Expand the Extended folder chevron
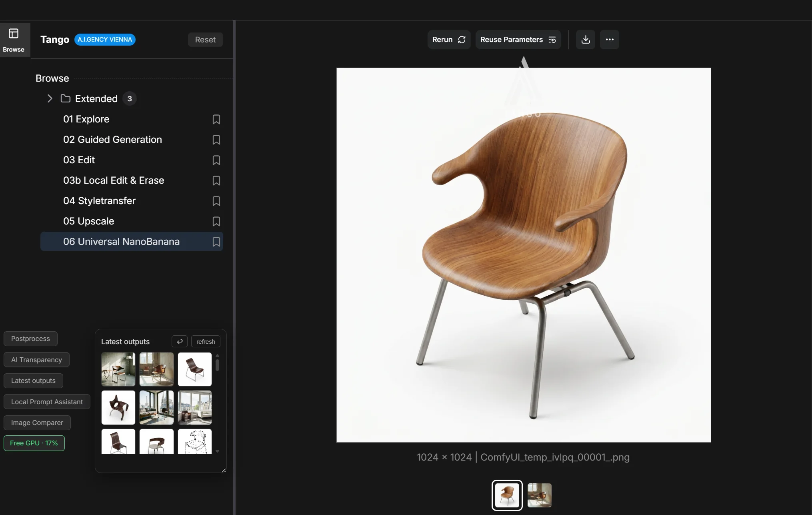 50,98
